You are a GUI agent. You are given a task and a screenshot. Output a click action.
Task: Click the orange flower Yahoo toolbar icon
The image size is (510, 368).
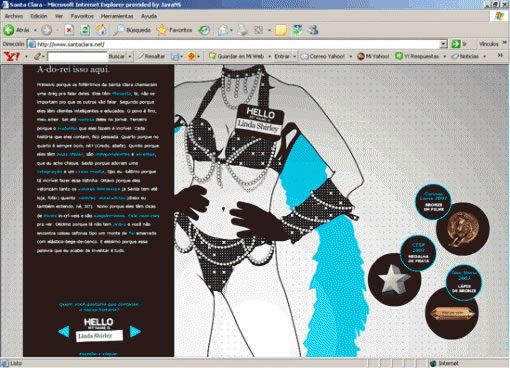pos(191,56)
